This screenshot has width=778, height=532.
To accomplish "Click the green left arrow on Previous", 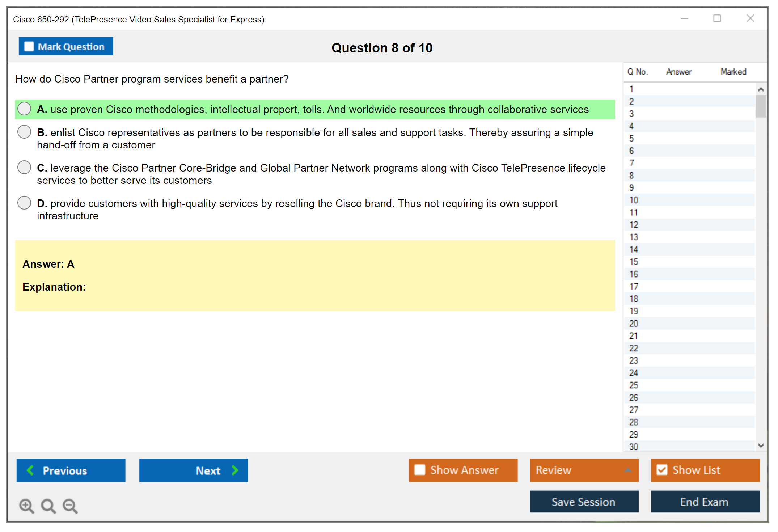I will tap(31, 470).
